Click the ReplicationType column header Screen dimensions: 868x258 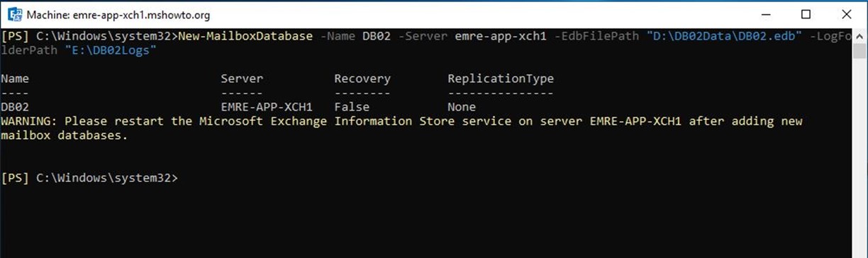(x=501, y=79)
